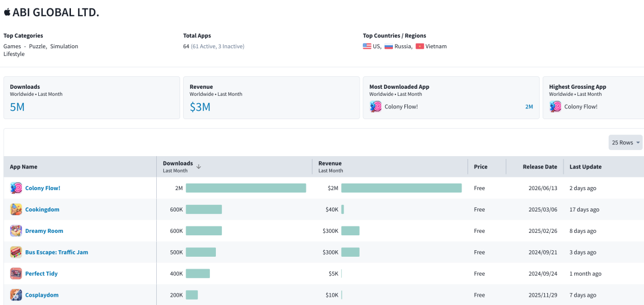Screen dimensions: 644x305
Task: Click the ABI GLOBAL LTD. publisher title
Action: (x=56, y=13)
